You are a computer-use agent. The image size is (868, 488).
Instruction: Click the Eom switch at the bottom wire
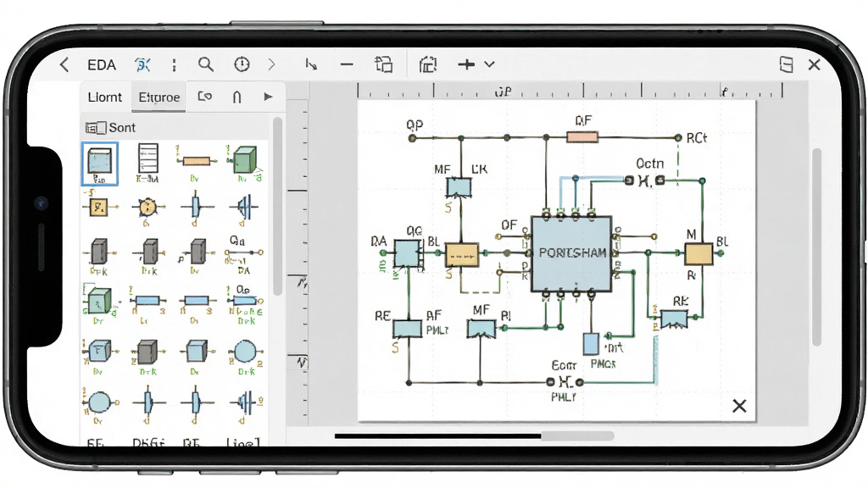pyautogui.click(x=565, y=382)
